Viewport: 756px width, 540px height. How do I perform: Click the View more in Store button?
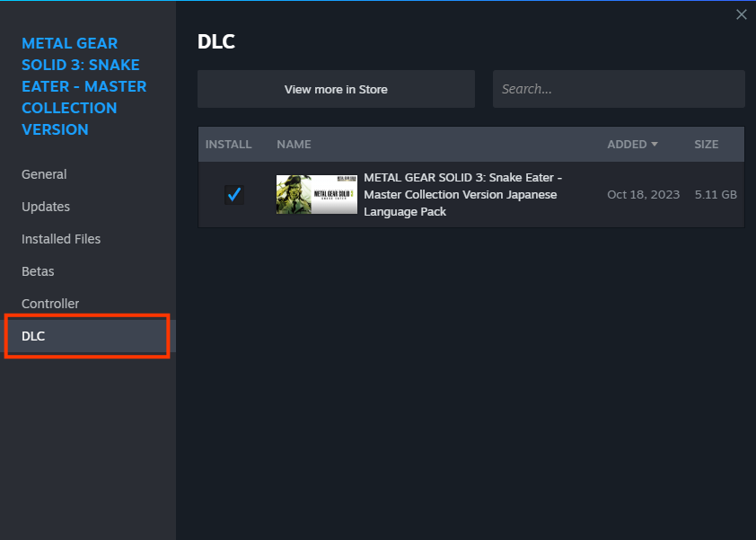(x=336, y=89)
